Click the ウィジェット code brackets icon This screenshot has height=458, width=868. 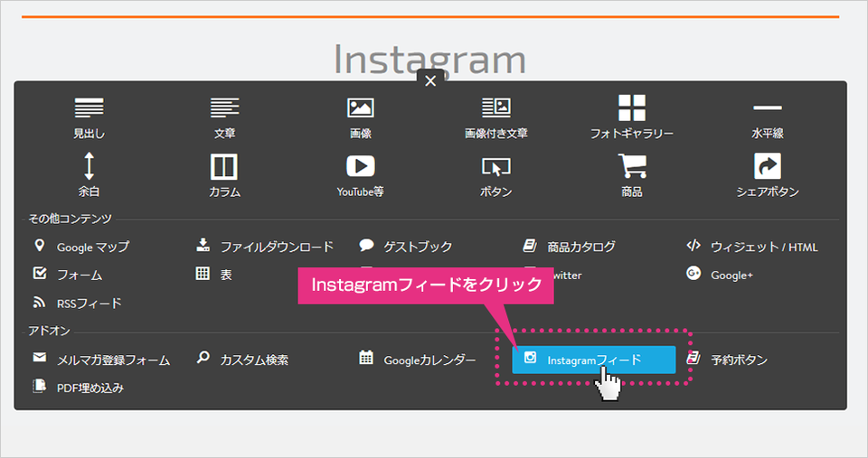click(x=693, y=245)
